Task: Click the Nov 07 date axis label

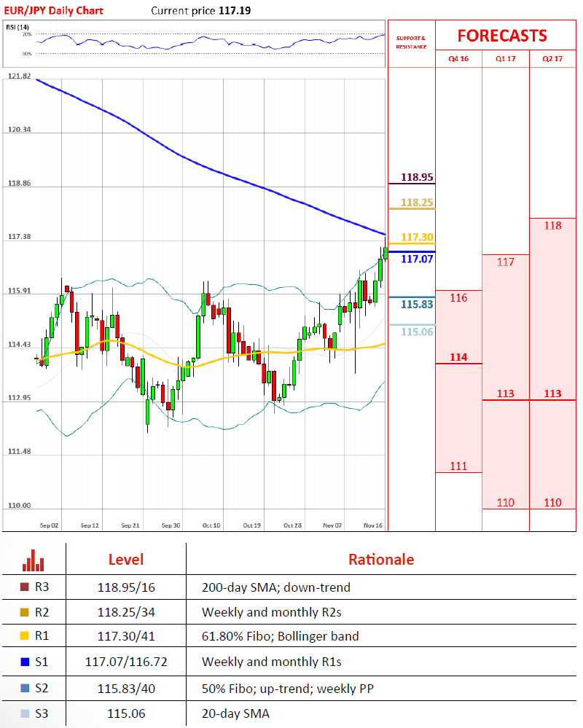Action: tap(332, 525)
